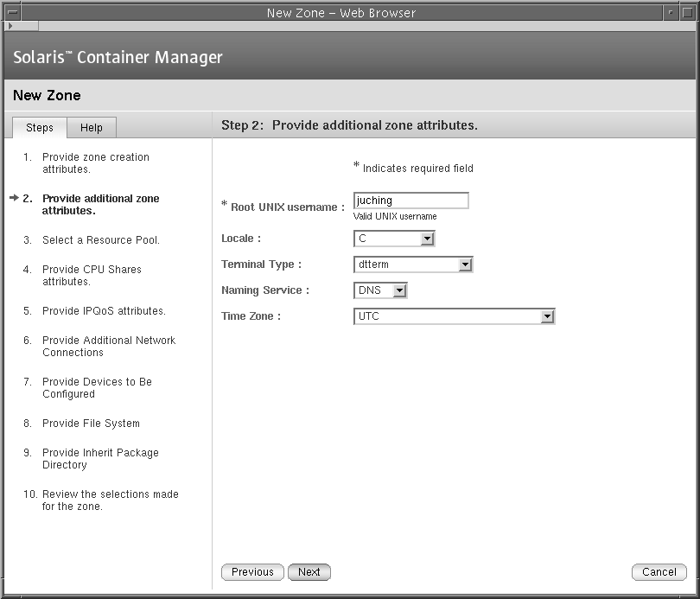Click the Locale label
The image size is (700, 599).
tap(241, 239)
